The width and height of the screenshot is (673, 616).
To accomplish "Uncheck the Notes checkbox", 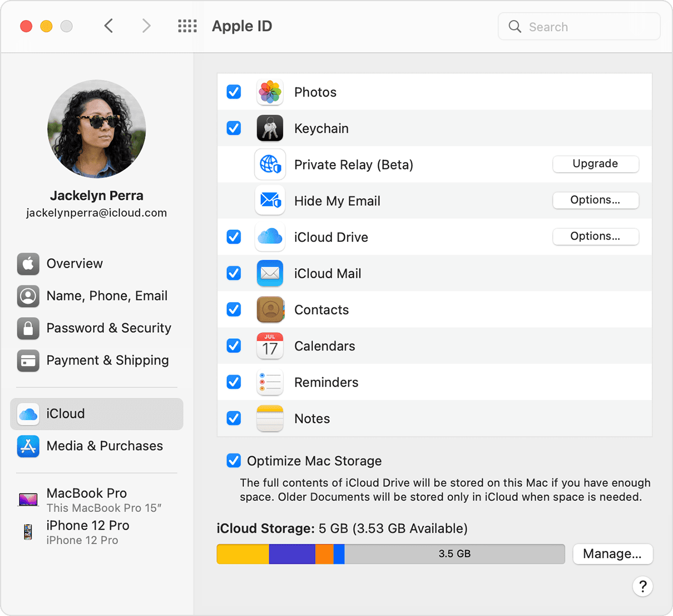I will (x=233, y=418).
